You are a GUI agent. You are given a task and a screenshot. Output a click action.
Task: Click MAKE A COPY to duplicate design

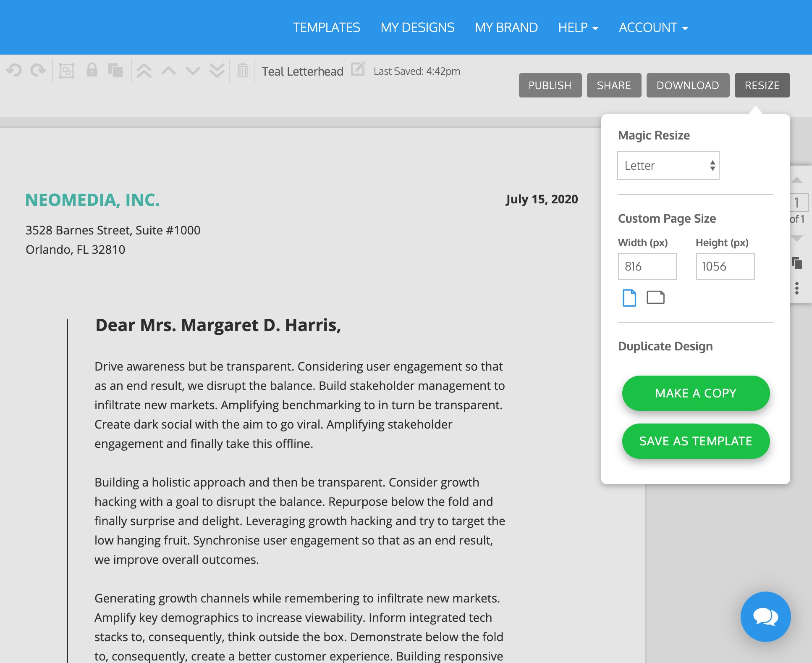coord(695,393)
